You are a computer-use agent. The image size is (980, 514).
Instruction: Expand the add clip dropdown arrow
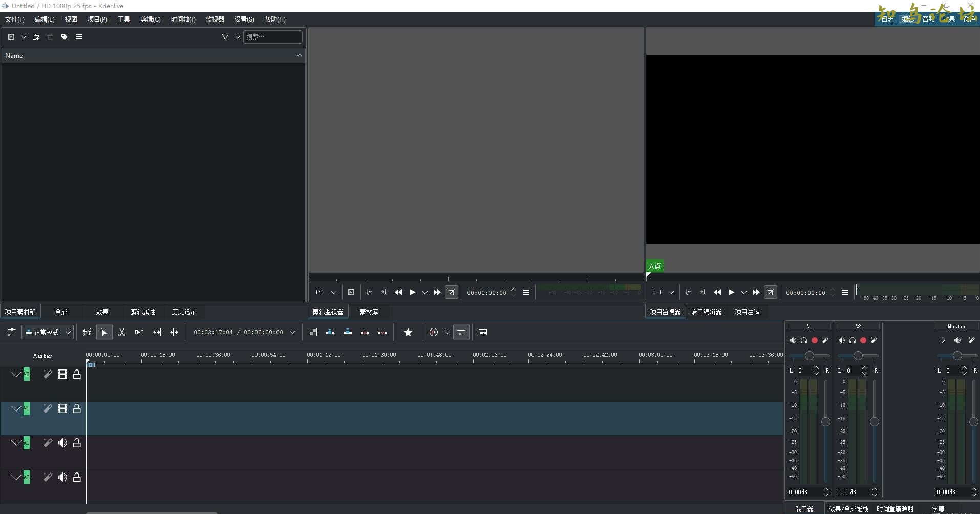coord(24,37)
